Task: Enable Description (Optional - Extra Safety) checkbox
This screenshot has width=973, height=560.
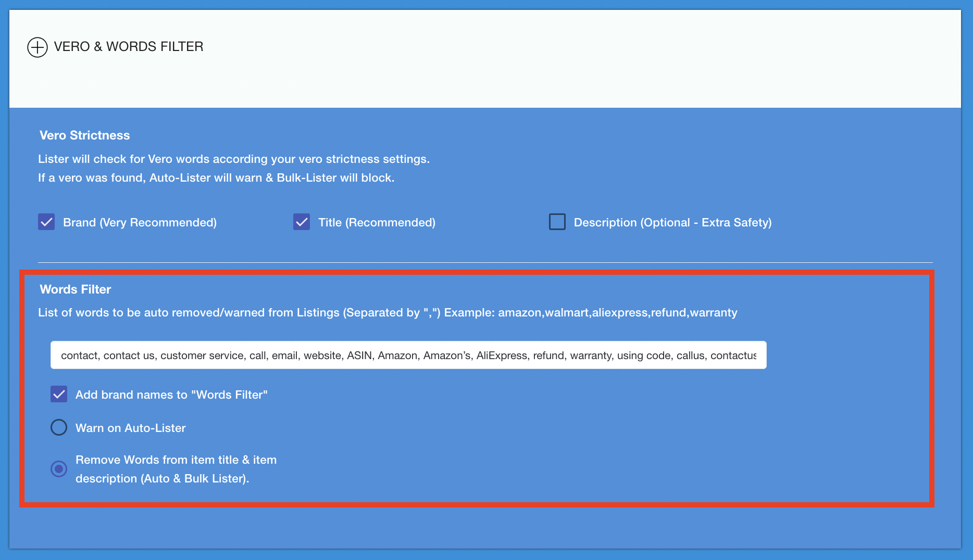Action: (x=557, y=222)
